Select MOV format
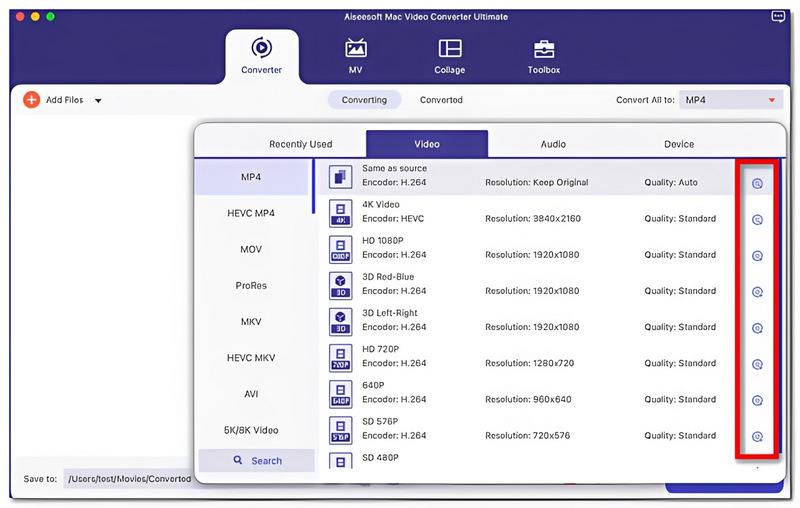This screenshot has height=508, width=800. (251, 249)
